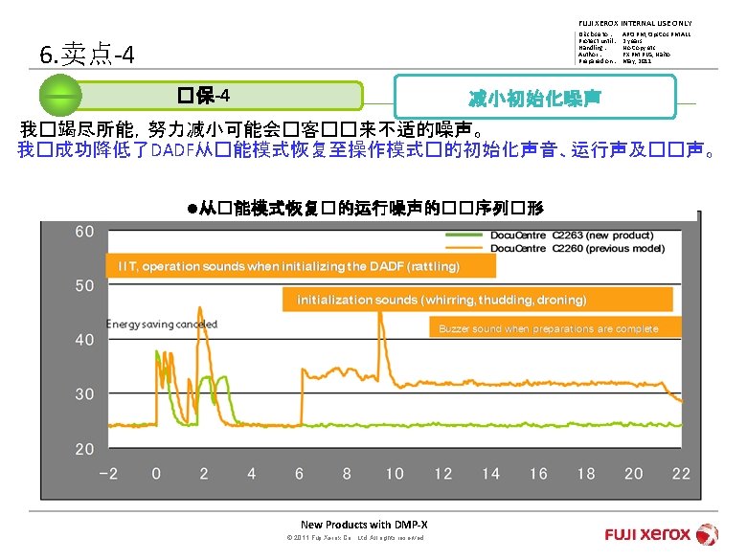Click the FUJI xerox red wordmark
747x560 pixels.
coord(647,534)
